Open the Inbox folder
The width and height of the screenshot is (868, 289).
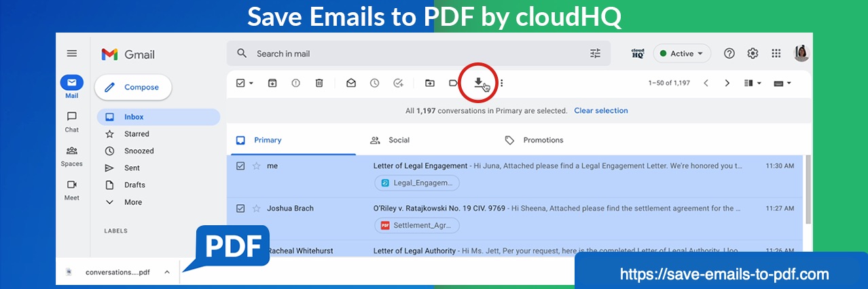[158, 117]
